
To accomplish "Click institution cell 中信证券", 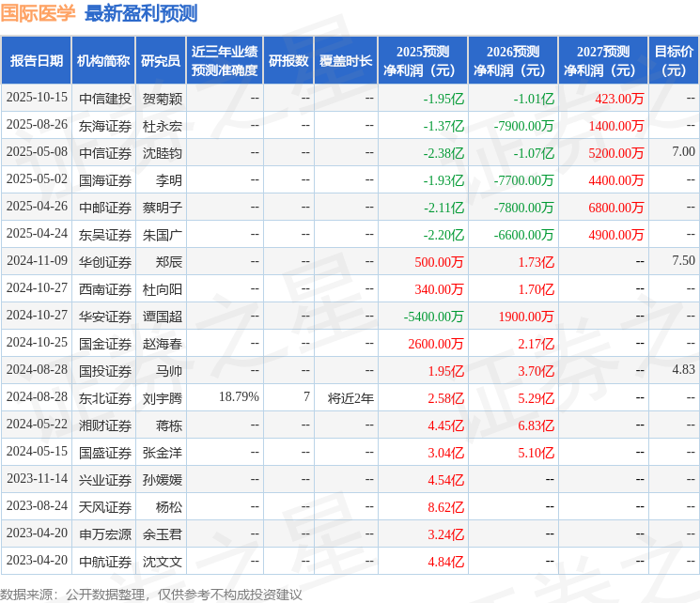I will [105, 153].
